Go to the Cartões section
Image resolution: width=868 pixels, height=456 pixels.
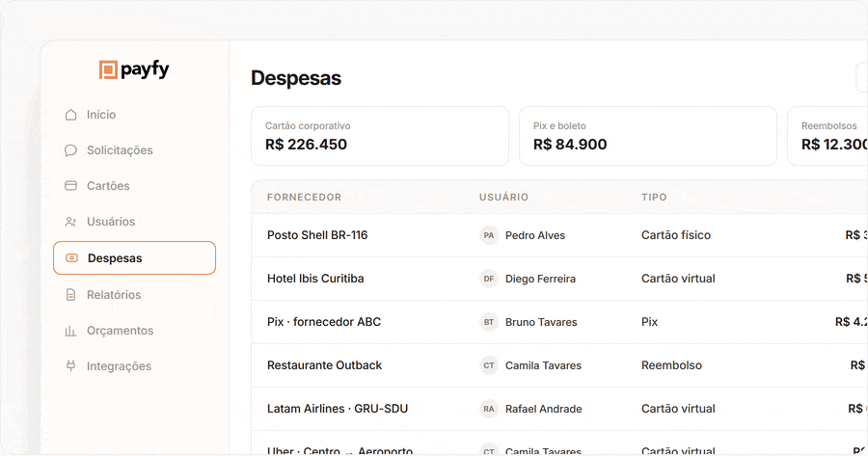[134, 186]
